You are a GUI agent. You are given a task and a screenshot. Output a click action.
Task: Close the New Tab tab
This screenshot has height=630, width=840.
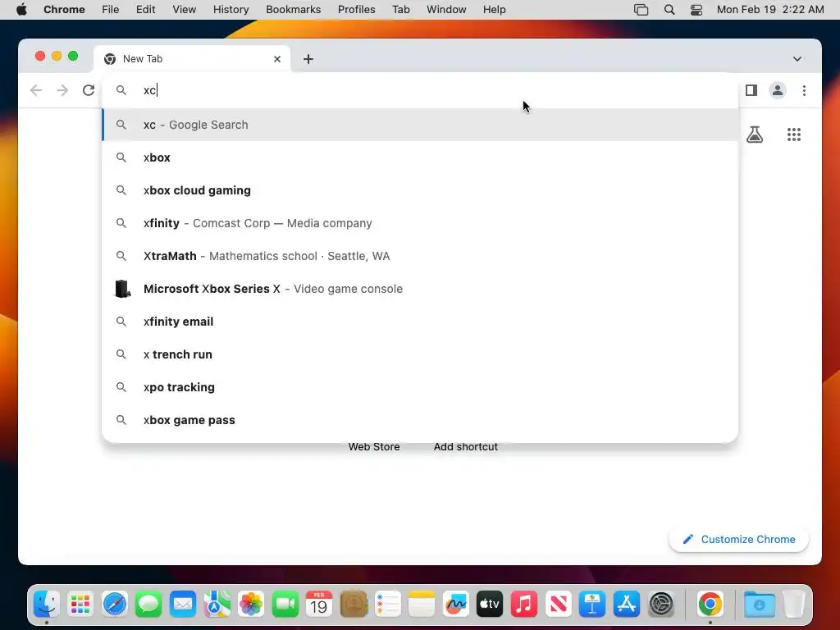click(x=277, y=59)
